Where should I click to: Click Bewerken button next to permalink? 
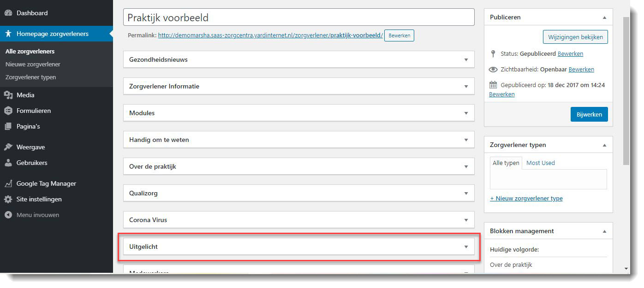399,35
